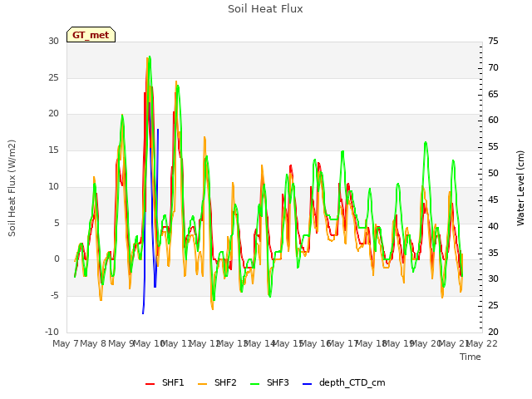Click the Soil Heat Flux (W/m2) axis label
Viewport: 532px width, 399px height.
click(12, 188)
